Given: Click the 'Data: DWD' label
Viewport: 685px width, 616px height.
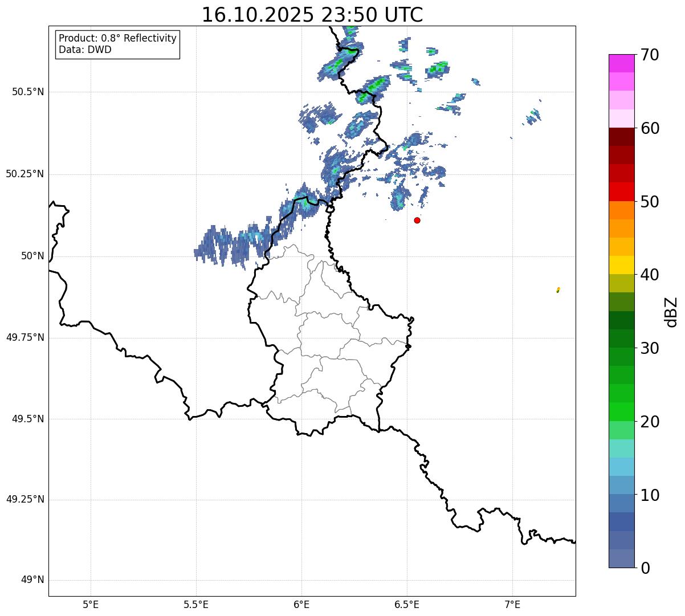Looking at the screenshot, I should [85, 50].
